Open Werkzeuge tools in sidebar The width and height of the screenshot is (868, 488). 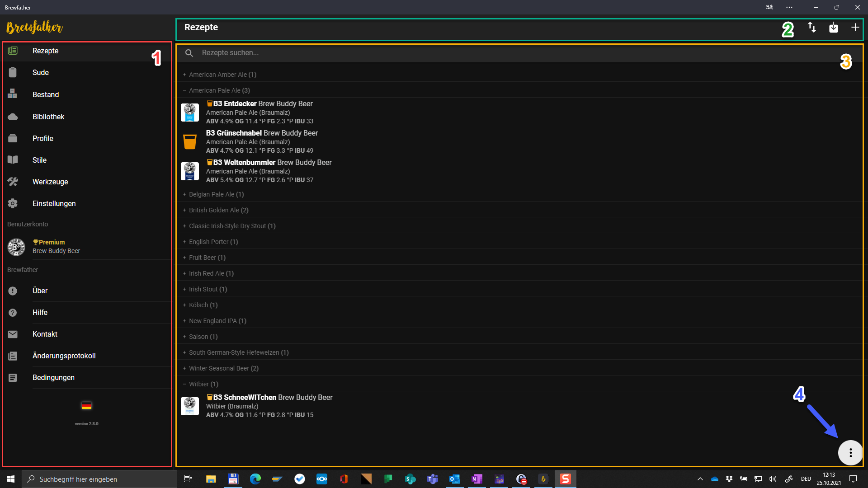click(50, 182)
